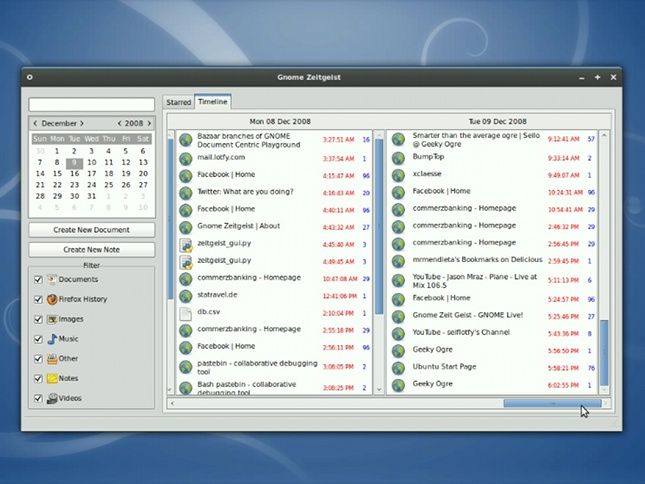Click globe icon beside mail.lotfy.com
The width and height of the screenshot is (645, 484).
point(186,158)
